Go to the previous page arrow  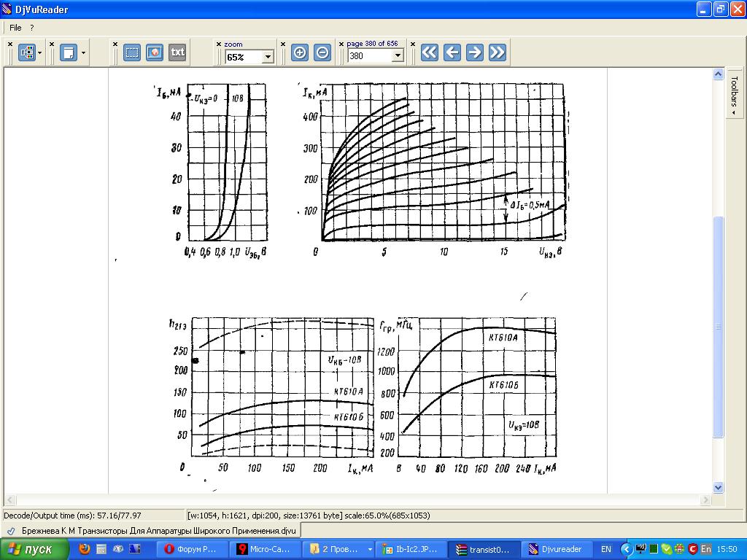(x=452, y=52)
